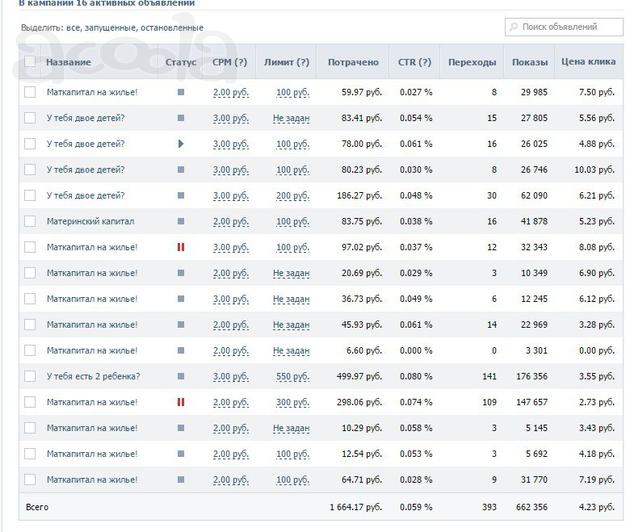Click the 0.080 % CTR cell

(416, 376)
